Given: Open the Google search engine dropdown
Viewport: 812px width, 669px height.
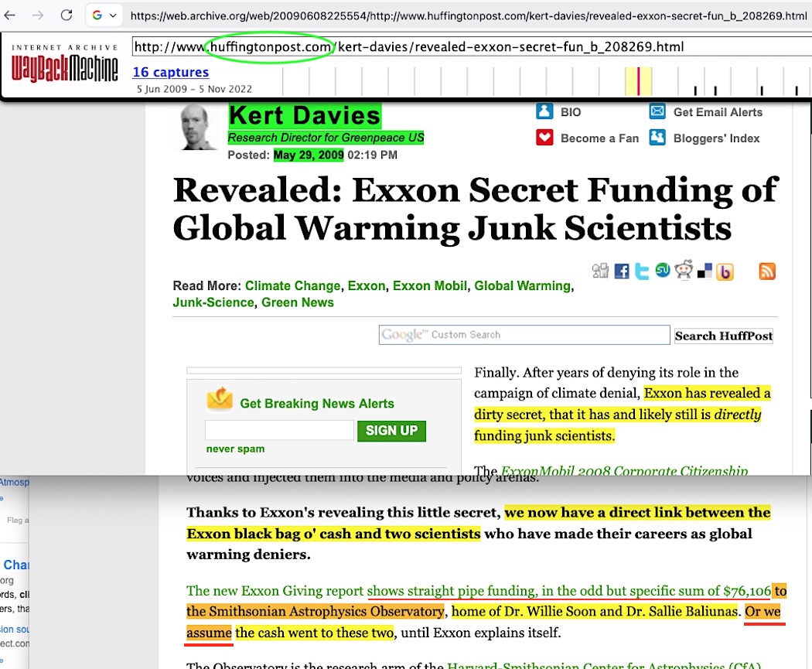Looking at the screenshot, I should [x=104, y=15].
